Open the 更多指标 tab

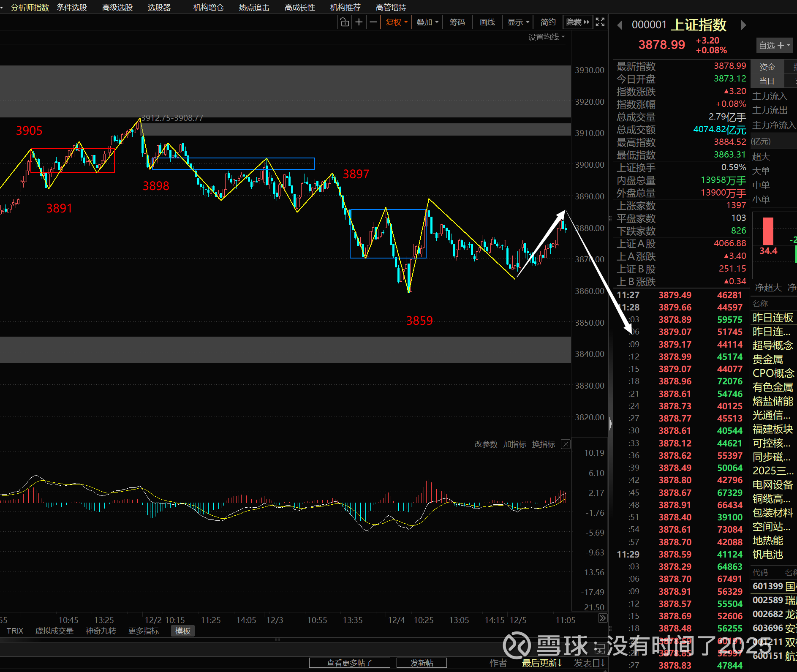144,631
